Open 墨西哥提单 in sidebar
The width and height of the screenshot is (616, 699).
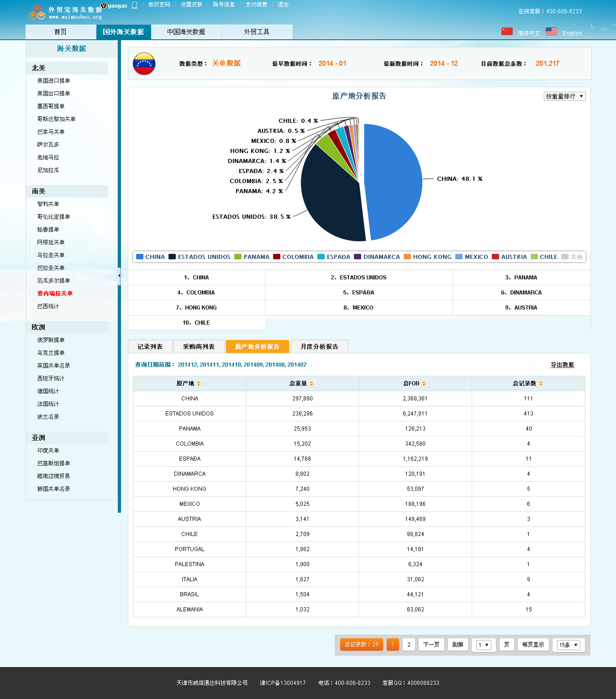pos(51,106)
